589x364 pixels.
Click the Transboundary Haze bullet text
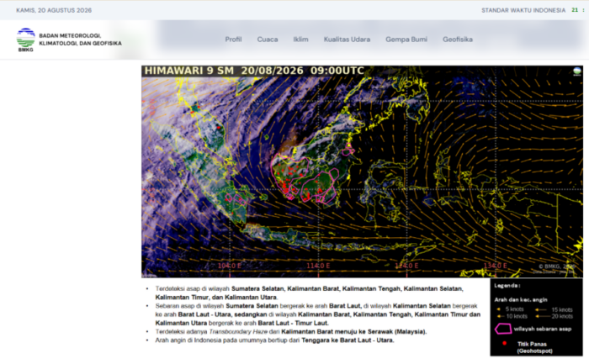tap(291, 331)
